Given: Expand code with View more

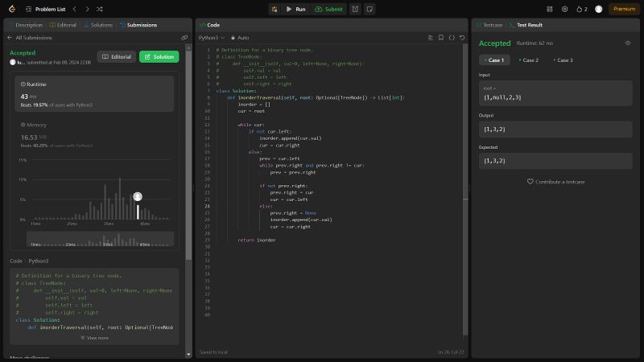Looking at the screenshot, I should (95, 338).
